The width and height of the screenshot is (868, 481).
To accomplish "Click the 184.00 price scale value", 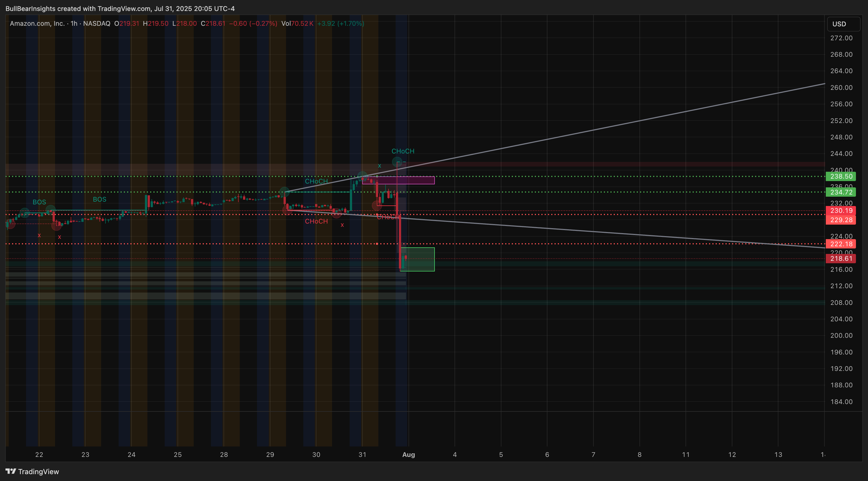I will pos(841,402).
